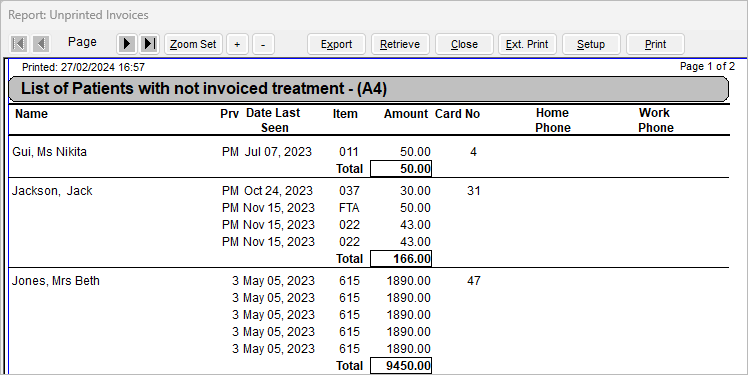Open Ext. Print
The image size is (748, 375).
[x=527, y=44]
